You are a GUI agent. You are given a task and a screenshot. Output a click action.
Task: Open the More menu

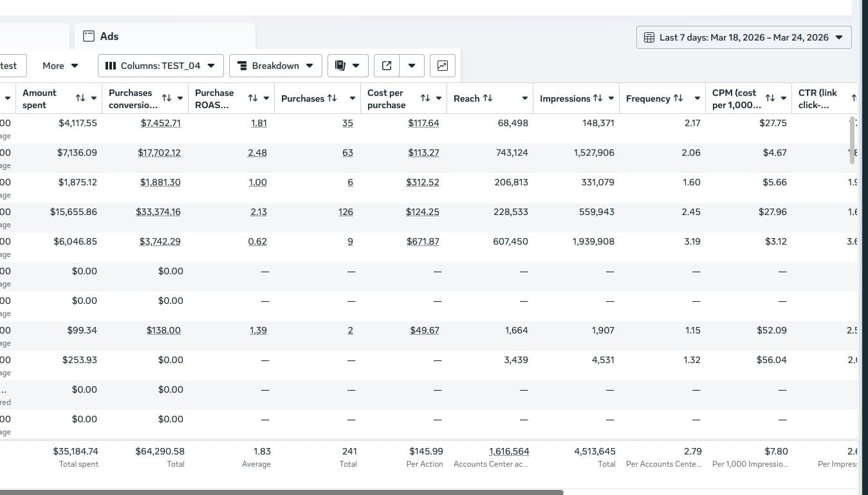point(60,66)
